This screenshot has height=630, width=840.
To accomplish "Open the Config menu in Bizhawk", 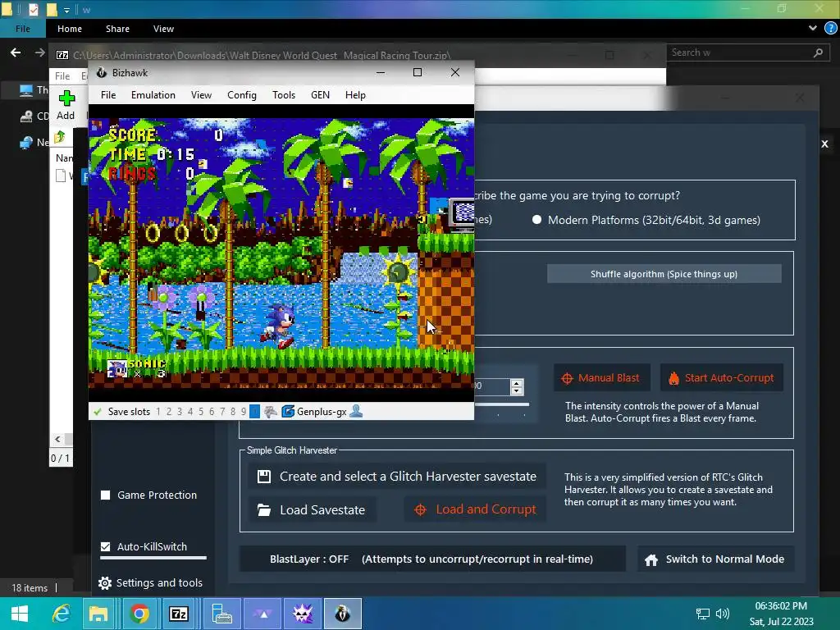I will pos(242,95).
